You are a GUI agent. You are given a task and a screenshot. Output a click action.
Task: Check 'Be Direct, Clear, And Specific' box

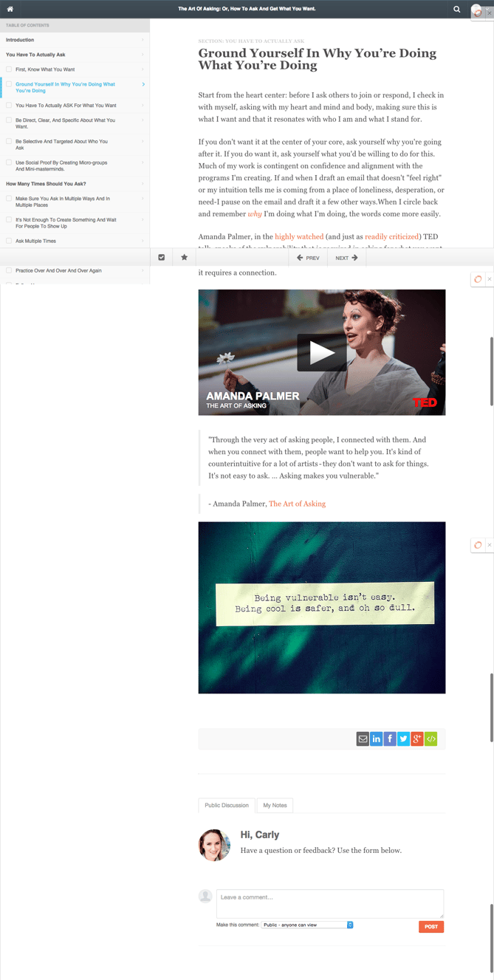point(9,120)
